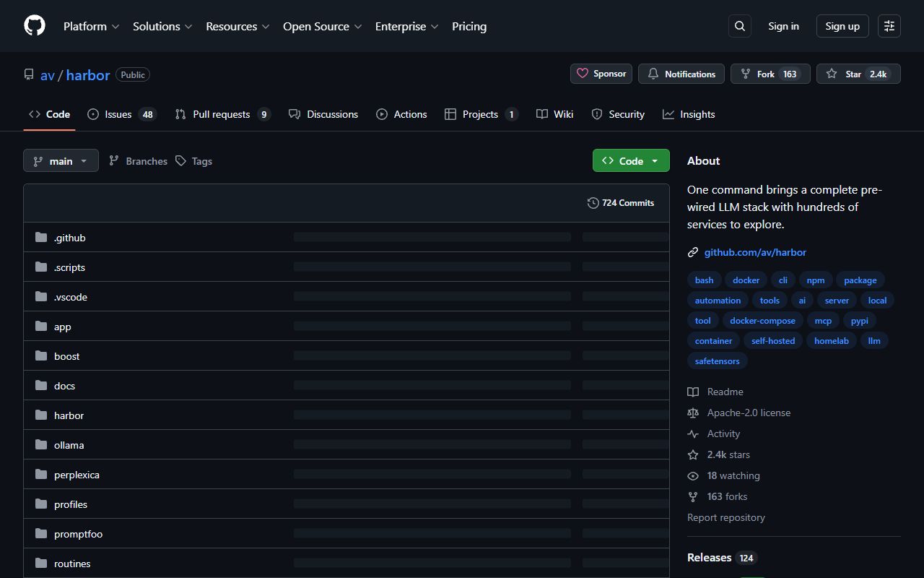Screen dimensions: 924x578
Task: Click the heart Sponsor button
Action: click(601, 74)
